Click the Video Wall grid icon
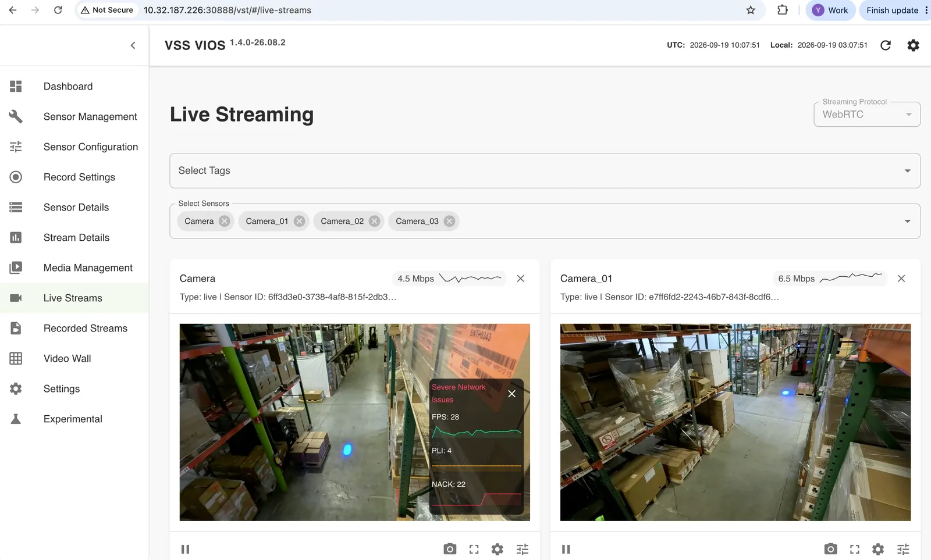 (16, 358)
